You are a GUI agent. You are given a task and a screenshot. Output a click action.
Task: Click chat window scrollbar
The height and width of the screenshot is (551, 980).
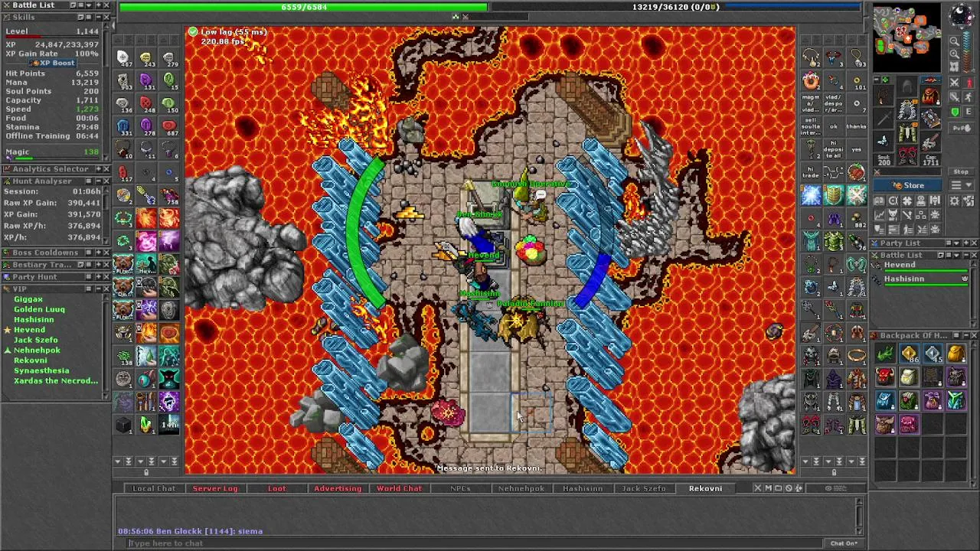[x=859, y=515]
